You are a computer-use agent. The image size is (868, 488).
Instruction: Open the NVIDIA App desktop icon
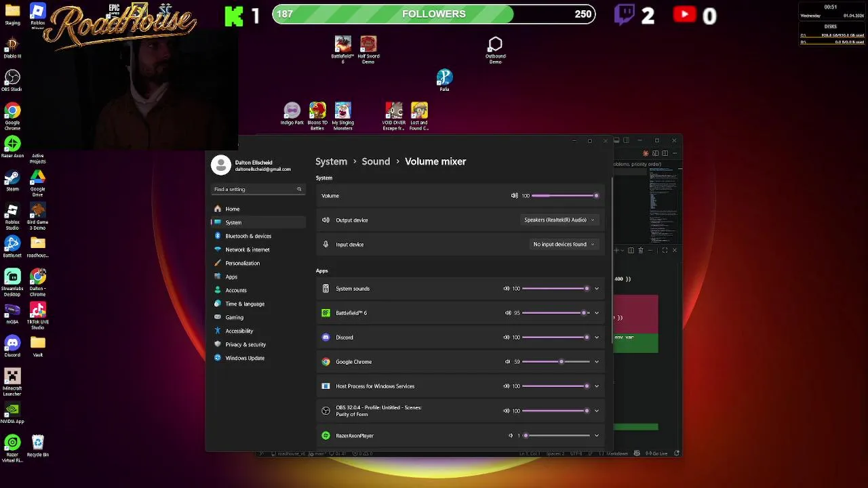point(12,413)
